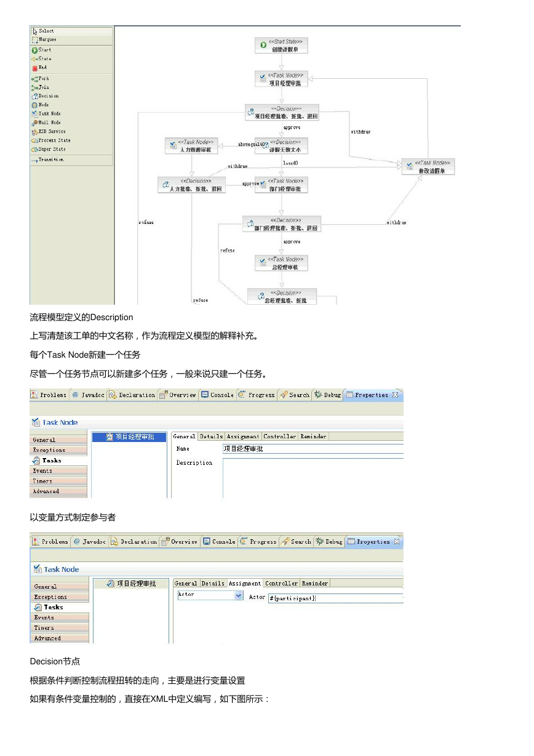
Task: Open Overview tab above the Actor panel
Action: 179,542
